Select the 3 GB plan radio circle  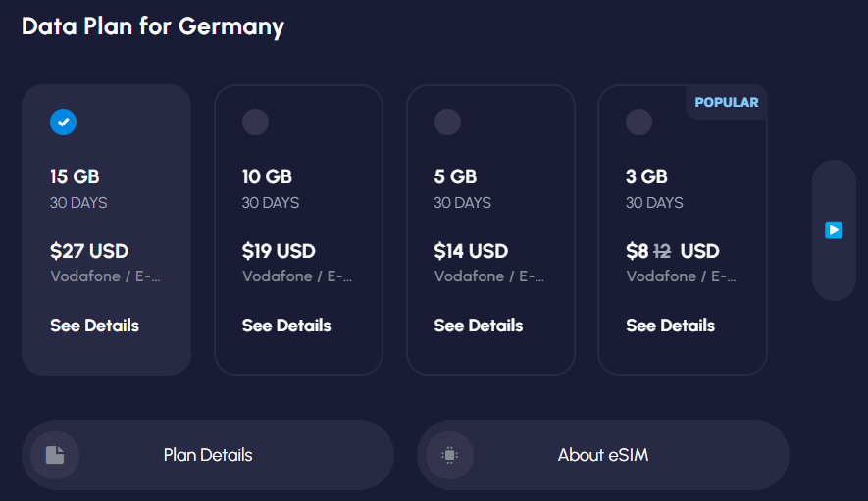[638, 122]
